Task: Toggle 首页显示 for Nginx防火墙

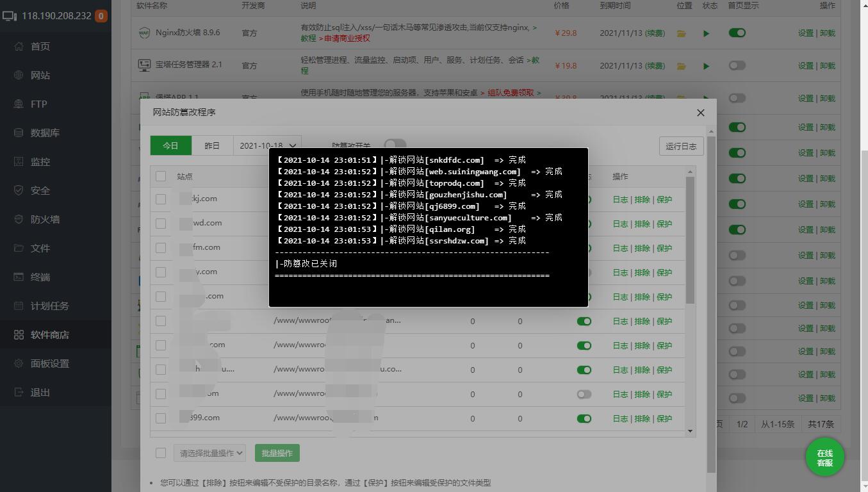Action: tap(737, 32)
